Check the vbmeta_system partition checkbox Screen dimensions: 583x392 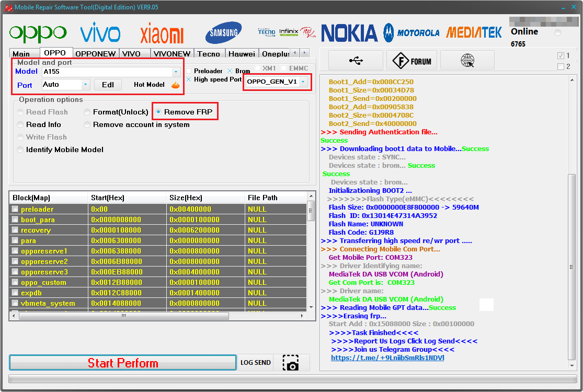[x=15, y=303]
